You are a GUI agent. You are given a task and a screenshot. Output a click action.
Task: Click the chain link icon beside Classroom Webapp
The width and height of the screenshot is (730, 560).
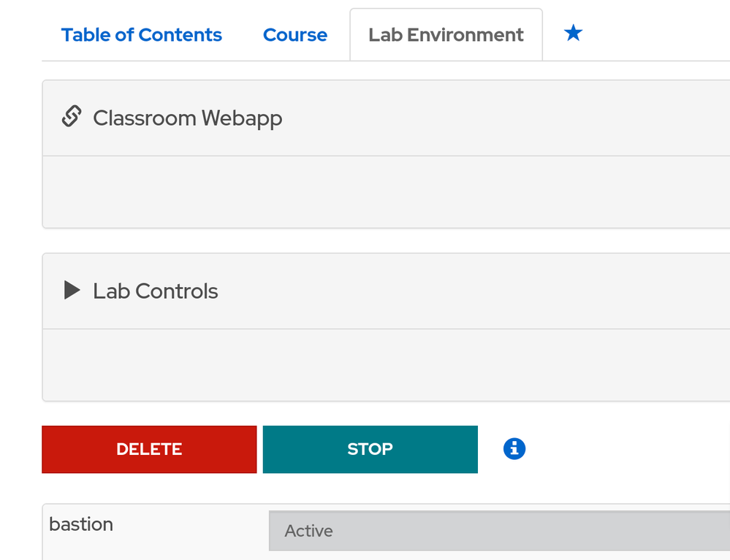(x=71, y=116)
